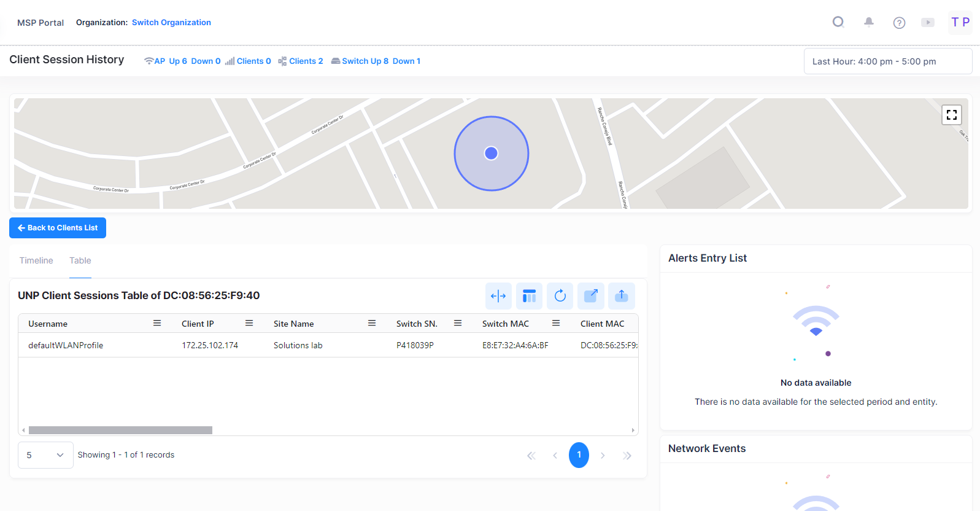Open the column chooser icon
This screenshot has width=980, height=511.
coord(529,296)
